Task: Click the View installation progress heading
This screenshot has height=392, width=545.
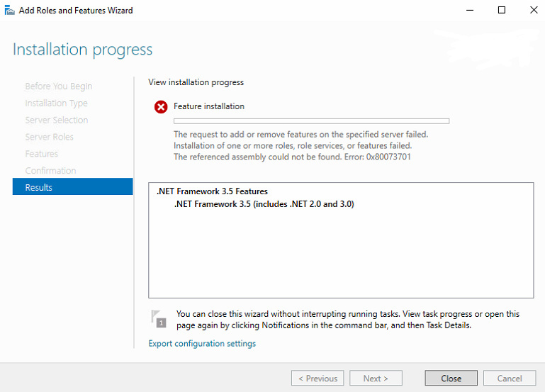Action: (x=196, y=82)
